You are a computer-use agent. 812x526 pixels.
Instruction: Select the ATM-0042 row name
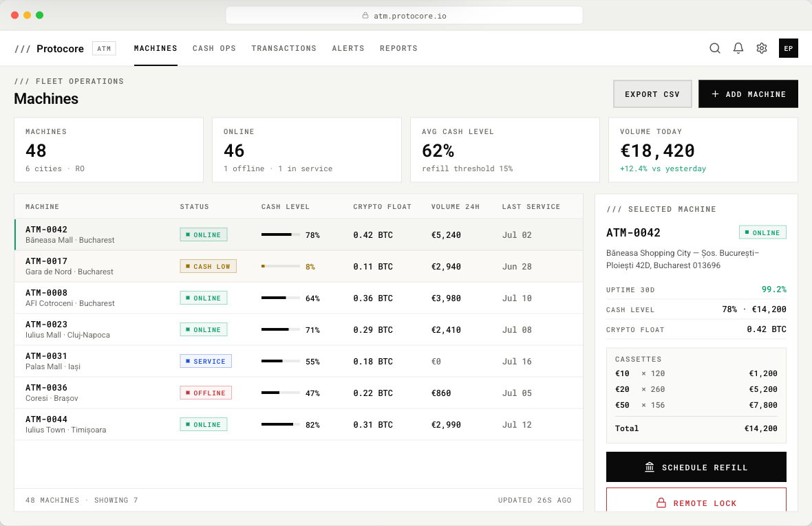click(46, 230)
